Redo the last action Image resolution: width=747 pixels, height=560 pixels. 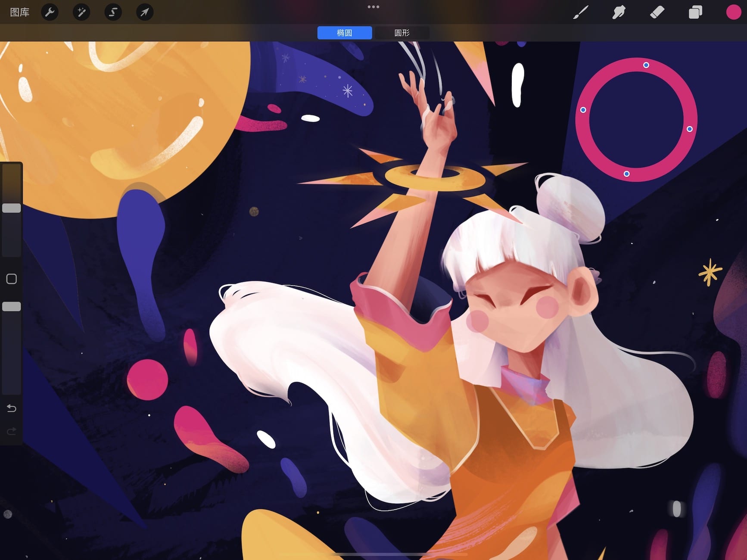point(12,431)
